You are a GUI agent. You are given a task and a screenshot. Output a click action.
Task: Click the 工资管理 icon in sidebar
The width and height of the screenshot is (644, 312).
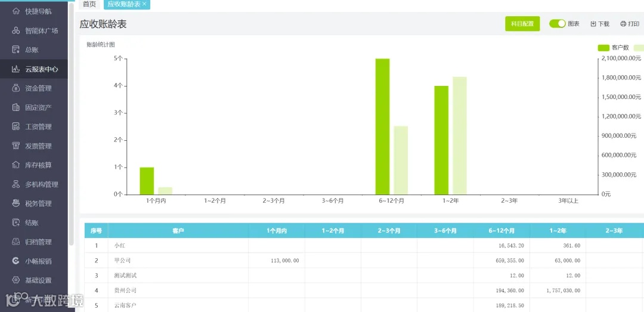16,126
